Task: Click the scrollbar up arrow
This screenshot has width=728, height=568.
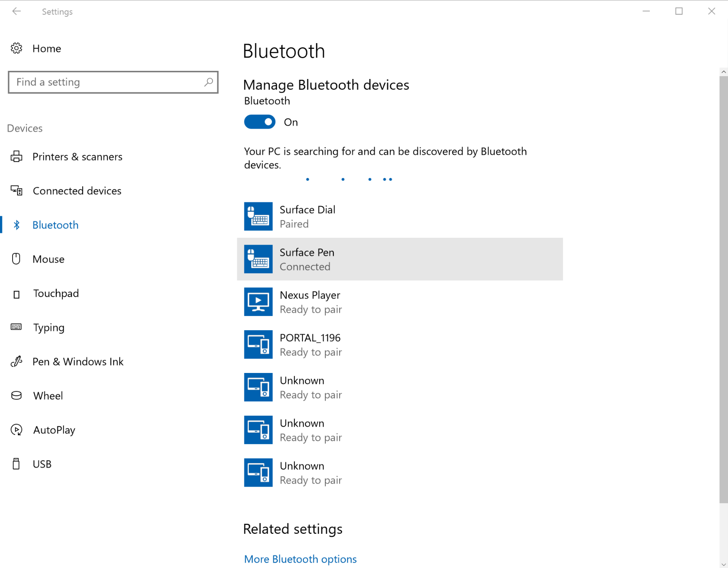Action: click(x=724, y=72)
